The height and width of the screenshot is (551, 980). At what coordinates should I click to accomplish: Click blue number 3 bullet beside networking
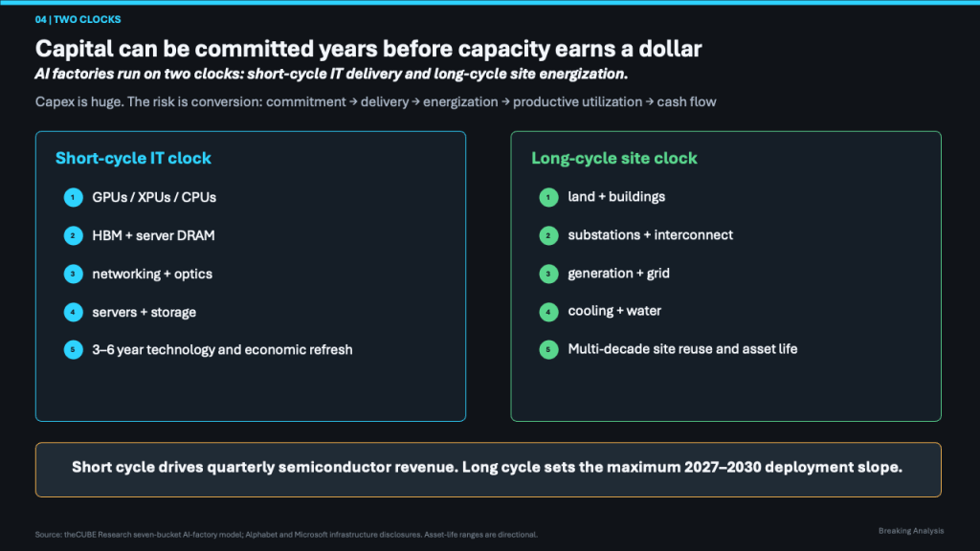[73, 274]
